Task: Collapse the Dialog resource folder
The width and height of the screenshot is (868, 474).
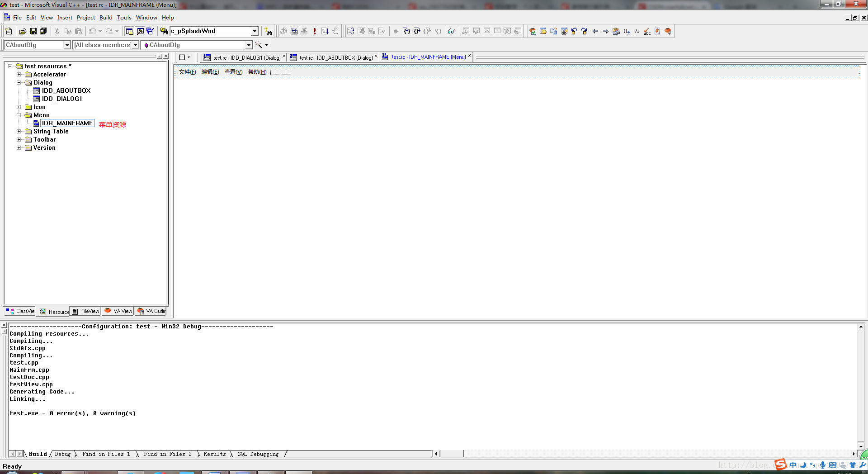Action: (19, 82)
